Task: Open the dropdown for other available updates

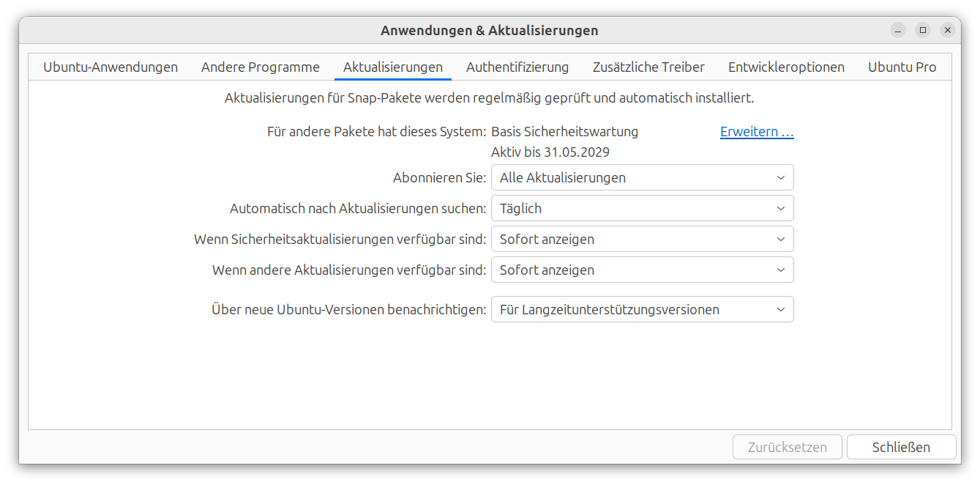Action: tap(642, 270)
